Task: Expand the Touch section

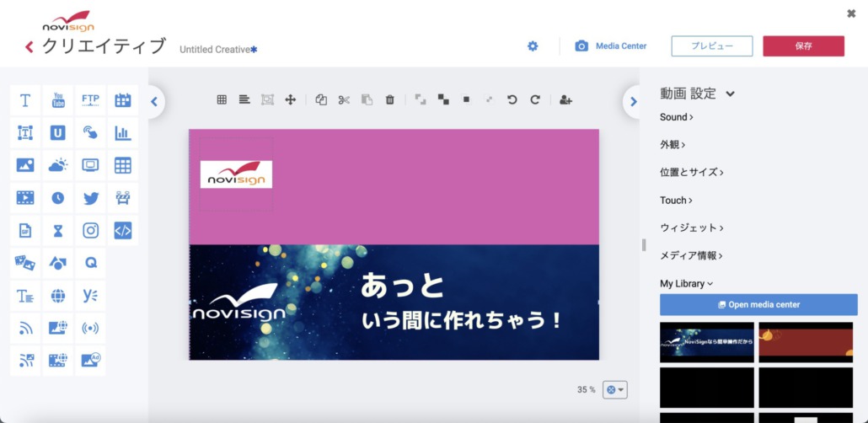Action: tap(676, 200)
